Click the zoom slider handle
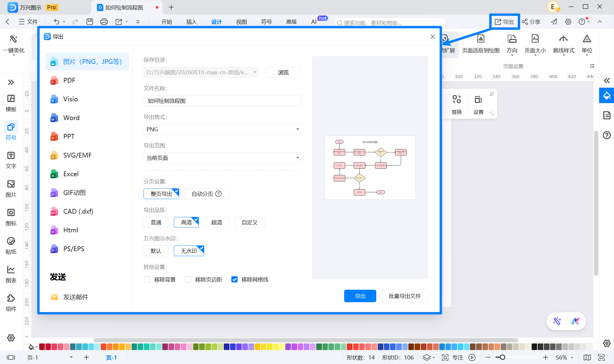Screen dimensions: 614x364 (x=502, y=357)
